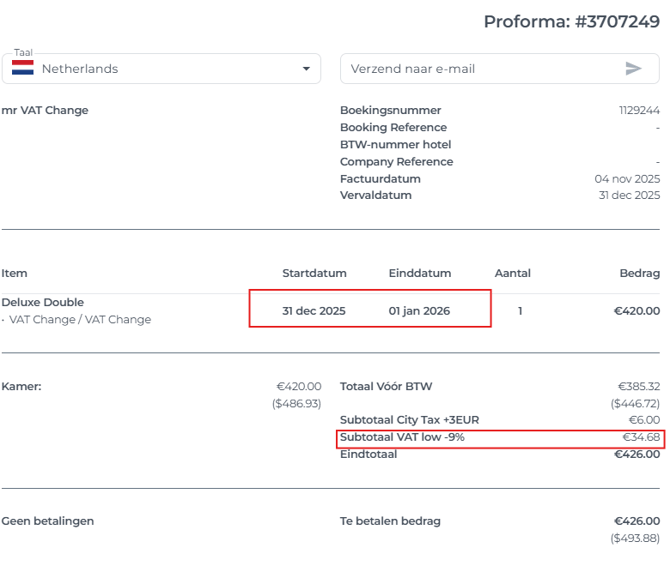Click the mr VAT Change guest name
Screen dimensions: 670x584
point(45,111)
